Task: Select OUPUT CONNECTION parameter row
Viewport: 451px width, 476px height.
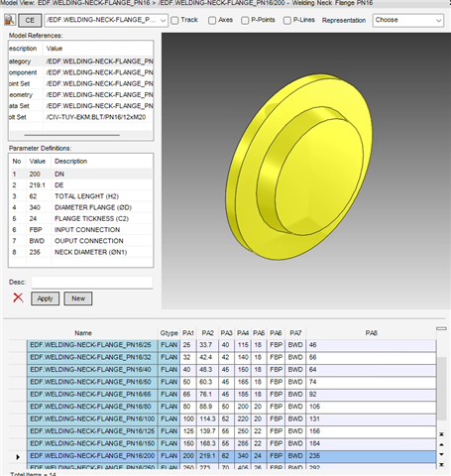Action: coord(81,241)
